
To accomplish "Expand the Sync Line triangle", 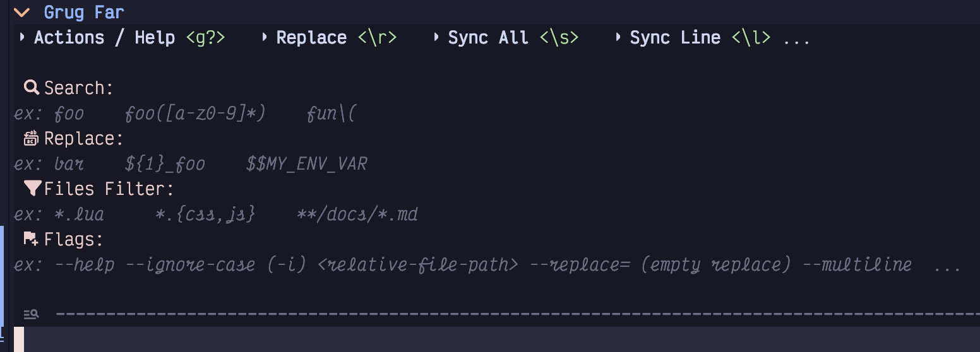I will [618, 37].
